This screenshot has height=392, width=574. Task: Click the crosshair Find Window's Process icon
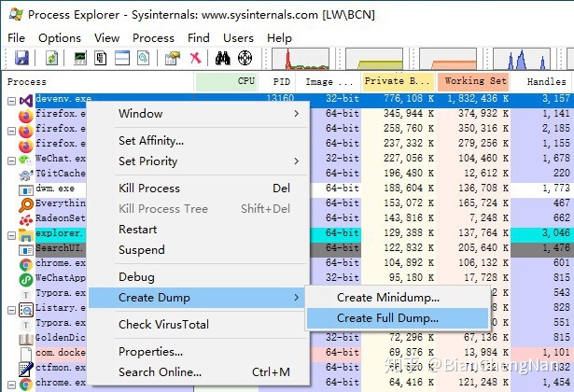click(x=245, y=58)
